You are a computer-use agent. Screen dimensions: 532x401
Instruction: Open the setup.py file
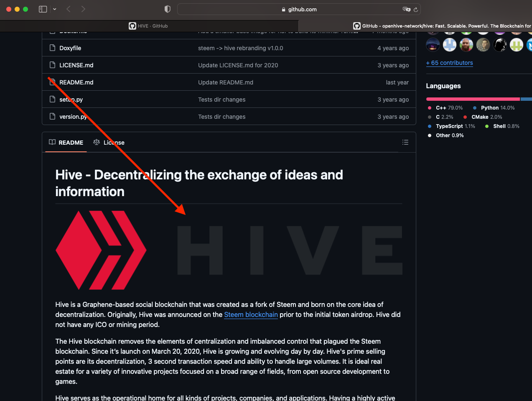(71, 100)
